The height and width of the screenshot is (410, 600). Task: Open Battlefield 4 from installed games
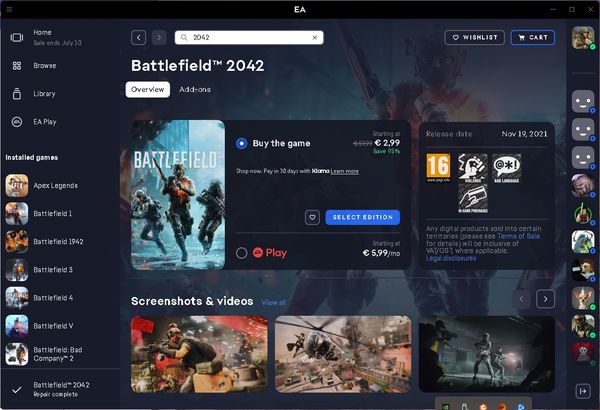60,298
